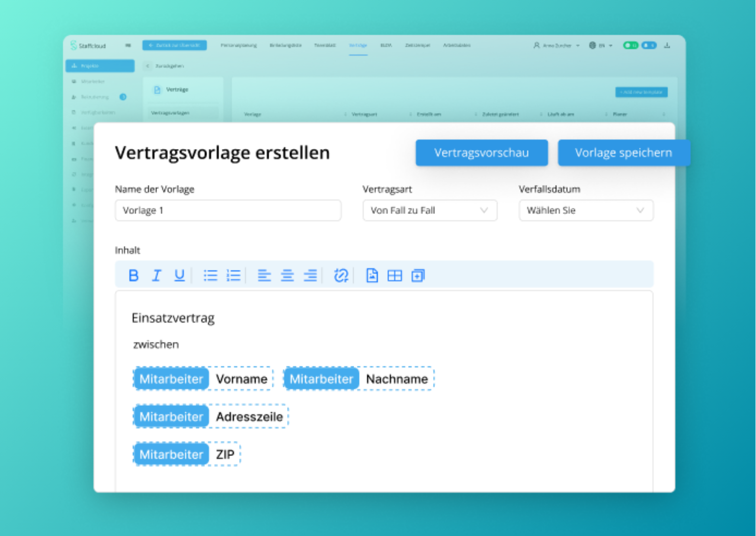The image size is (756, 536).
Task: Click the add-placeholder plus icon in toolbar
Action: pyautogui.click(x=418, y=275)
